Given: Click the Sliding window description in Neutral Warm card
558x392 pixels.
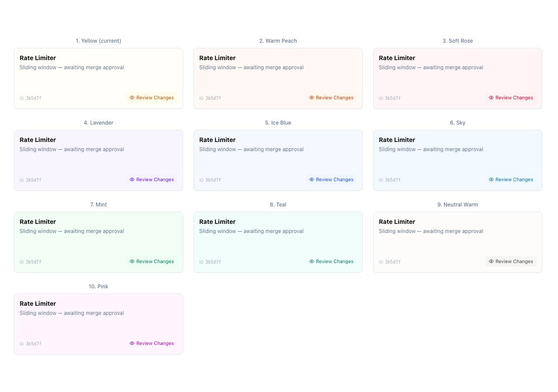Looking at the screenshot, I should pyautogui.click(x=431, y=231).
